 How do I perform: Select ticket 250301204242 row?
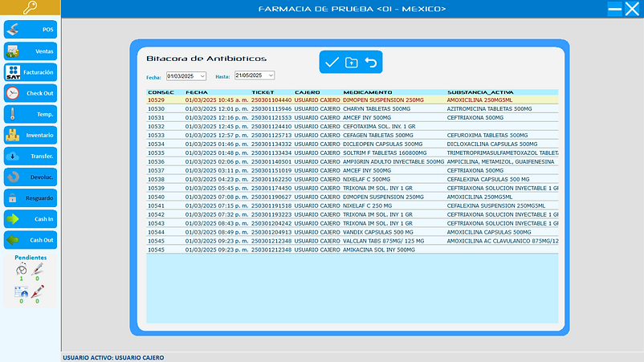(352, 223)
